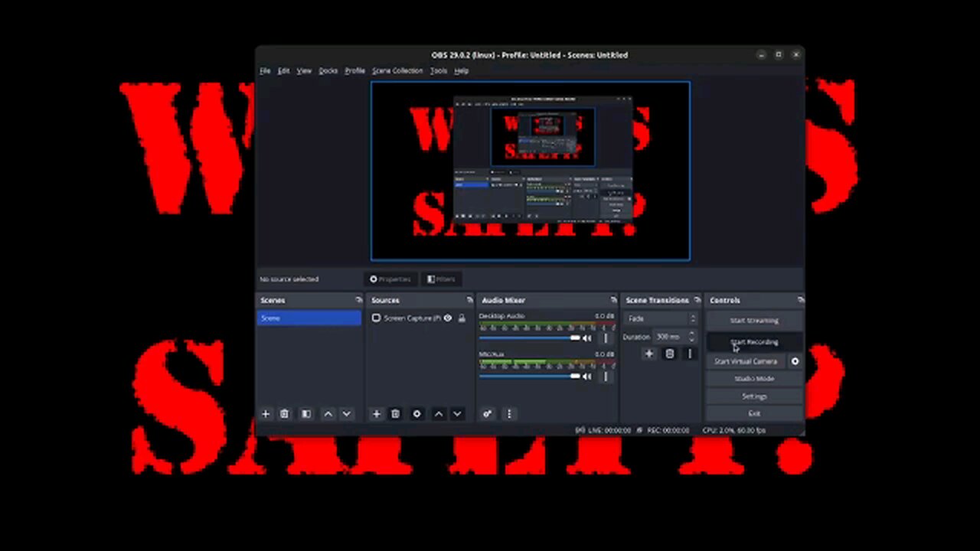This screenshot has width=980, height=551.
Task: Move scene up with the Scenes up arrow
Action: pos(328,414)
